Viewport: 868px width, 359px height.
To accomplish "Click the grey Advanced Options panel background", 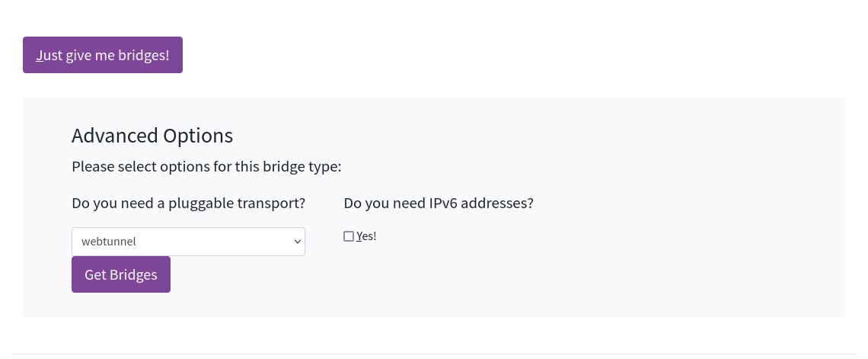I will tap(647, 267).
